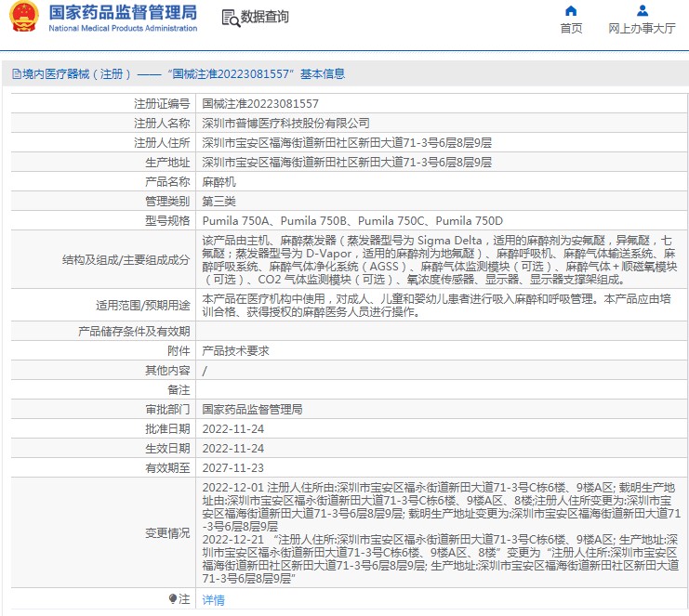Click the document icon before 境内医疗器械 heading
Screen dimensions: 689x616
coord(16,74)
